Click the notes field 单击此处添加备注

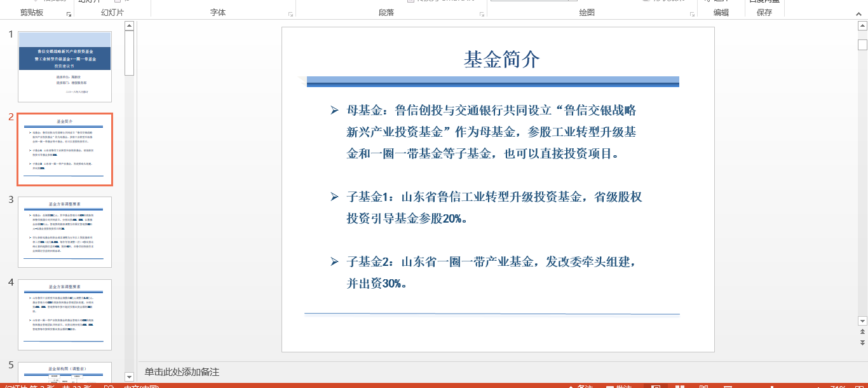[182, 372]
